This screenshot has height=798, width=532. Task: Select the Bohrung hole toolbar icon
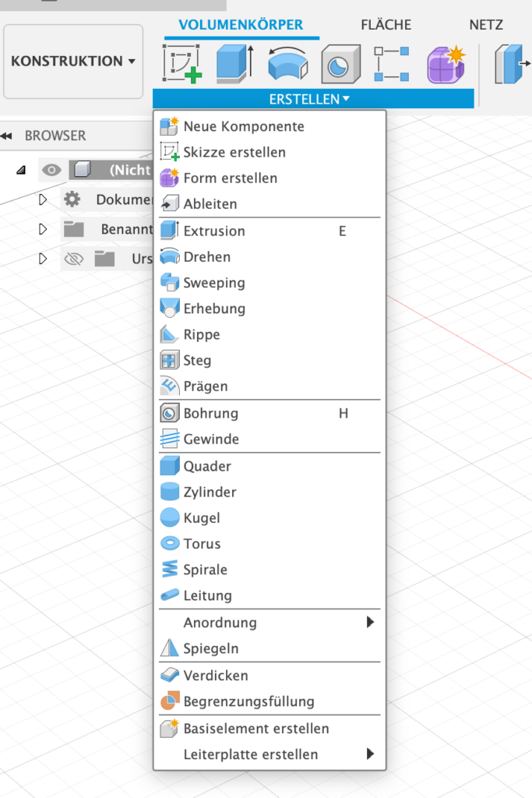340,64
